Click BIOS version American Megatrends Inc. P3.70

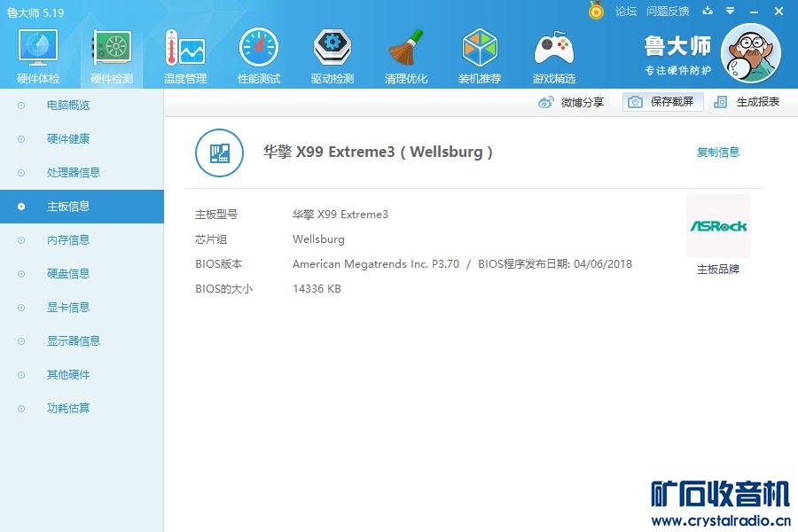coord(376,263)
